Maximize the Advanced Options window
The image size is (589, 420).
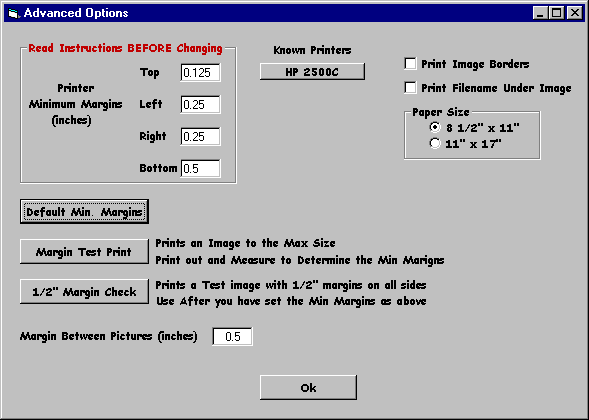coord(556,13)
